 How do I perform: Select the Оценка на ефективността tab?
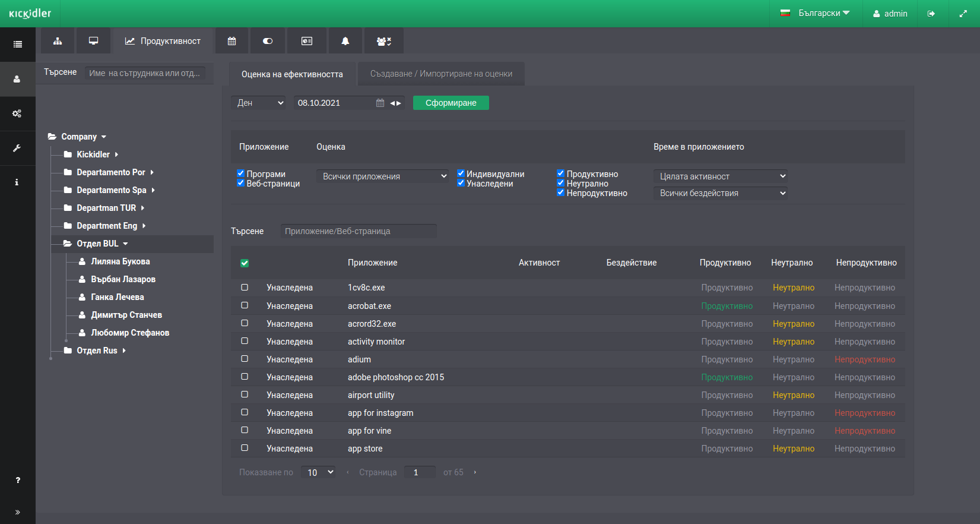click(292, 74)
